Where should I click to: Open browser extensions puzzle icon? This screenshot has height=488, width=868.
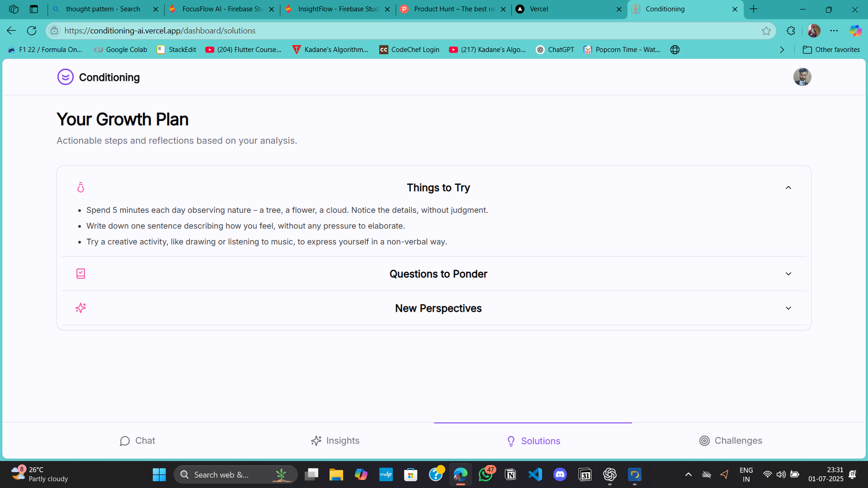pos(791,31)
